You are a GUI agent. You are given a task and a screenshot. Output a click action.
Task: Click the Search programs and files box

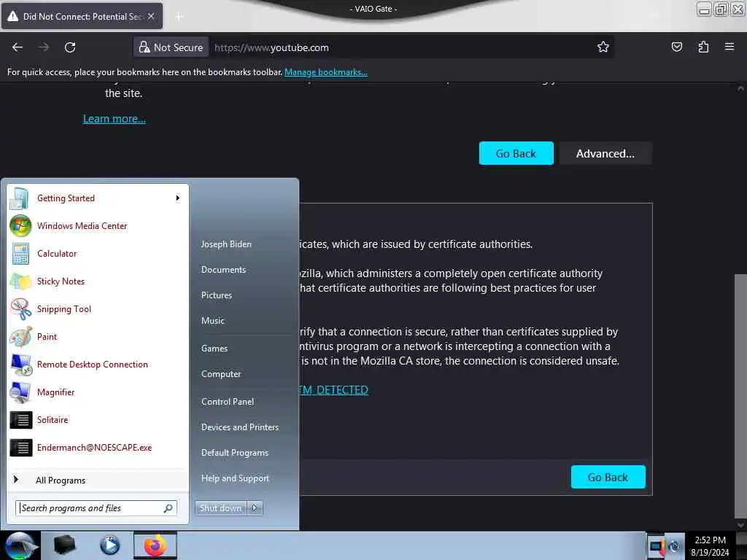[x=96, y=508]
